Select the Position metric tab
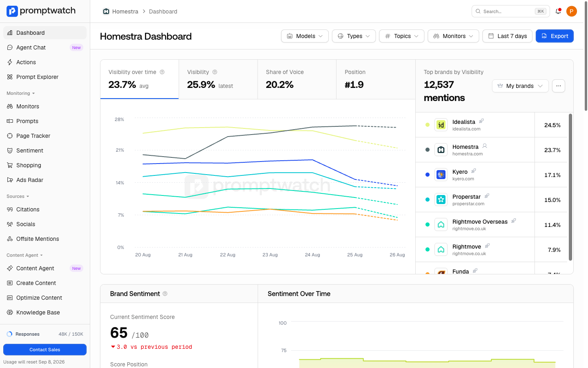The image size is (588, 368). [376, 79]
